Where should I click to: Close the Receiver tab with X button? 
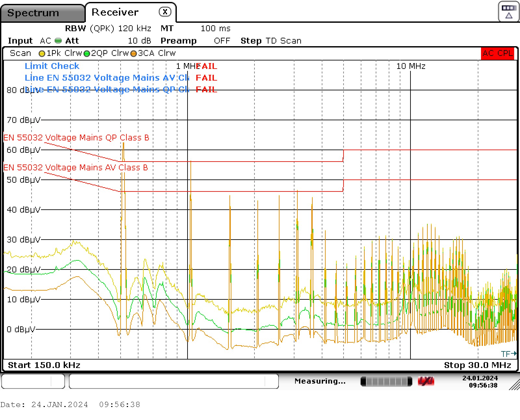(x=165, y=12)
